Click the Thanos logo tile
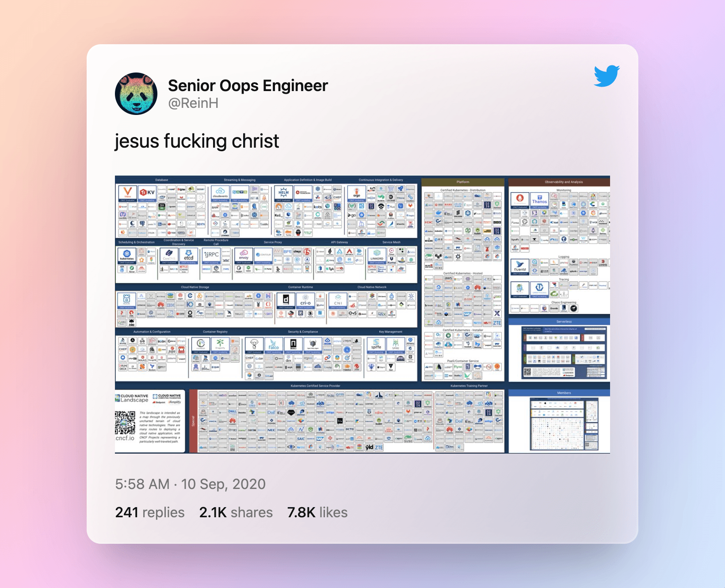 click(x=539, y=201)
